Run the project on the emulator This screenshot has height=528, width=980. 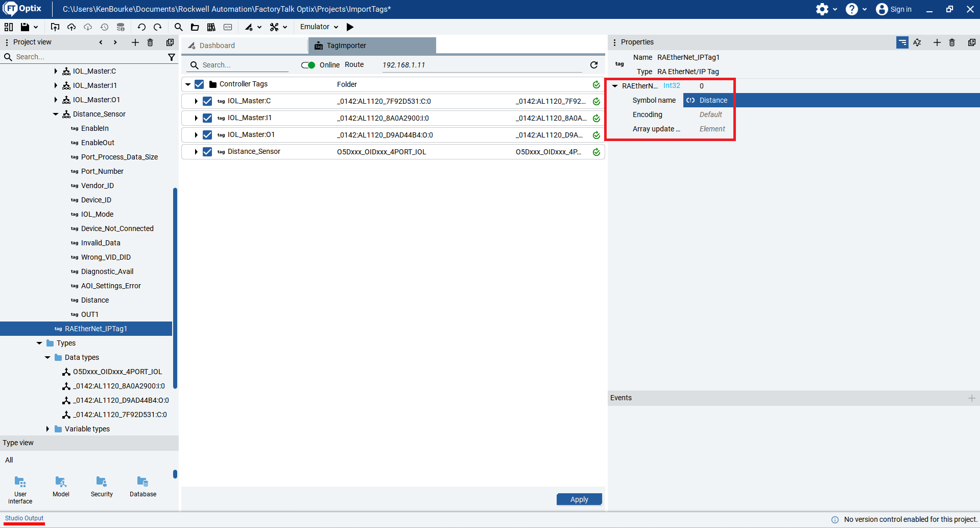pyautogui.click(x=350, y=27)
